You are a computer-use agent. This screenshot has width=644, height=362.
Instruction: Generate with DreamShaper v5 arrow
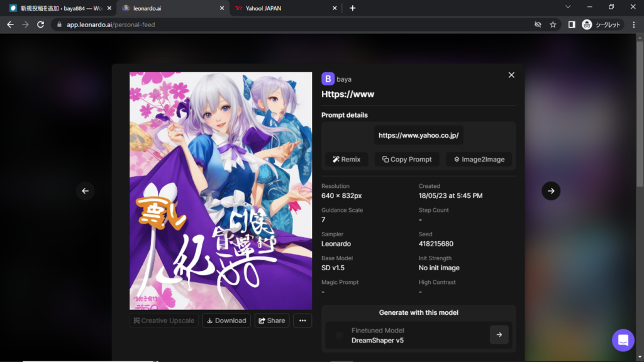click(x=499, y=335)
